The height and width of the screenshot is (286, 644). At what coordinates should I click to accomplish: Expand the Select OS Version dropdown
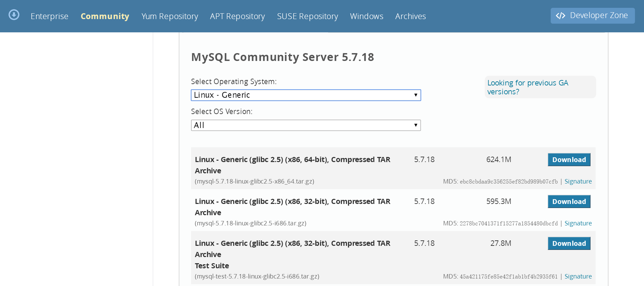point(306,125)
